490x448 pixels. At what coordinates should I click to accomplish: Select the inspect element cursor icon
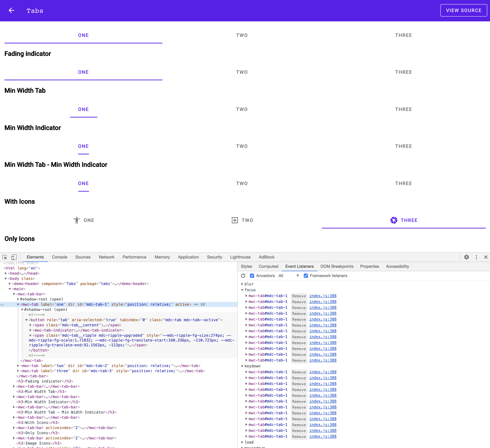5,257
